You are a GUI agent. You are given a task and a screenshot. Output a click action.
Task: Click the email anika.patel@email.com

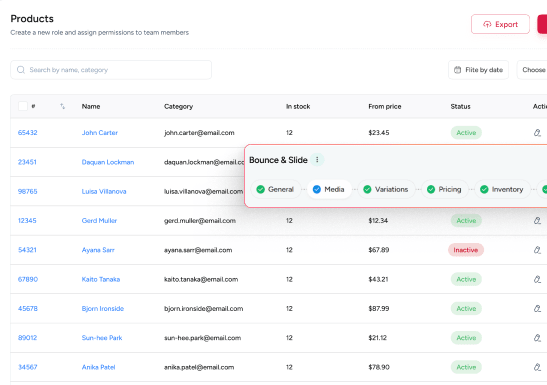coord(199,367)
